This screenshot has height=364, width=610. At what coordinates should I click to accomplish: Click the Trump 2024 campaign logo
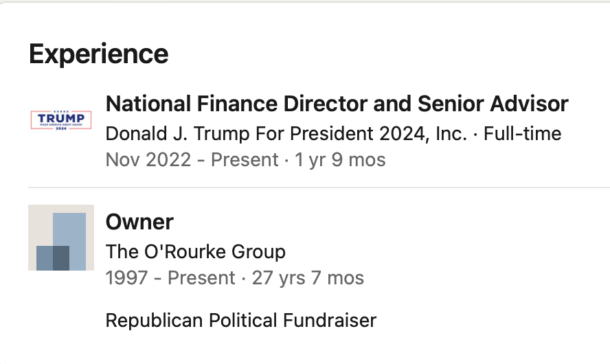click(x=60, y=120)
